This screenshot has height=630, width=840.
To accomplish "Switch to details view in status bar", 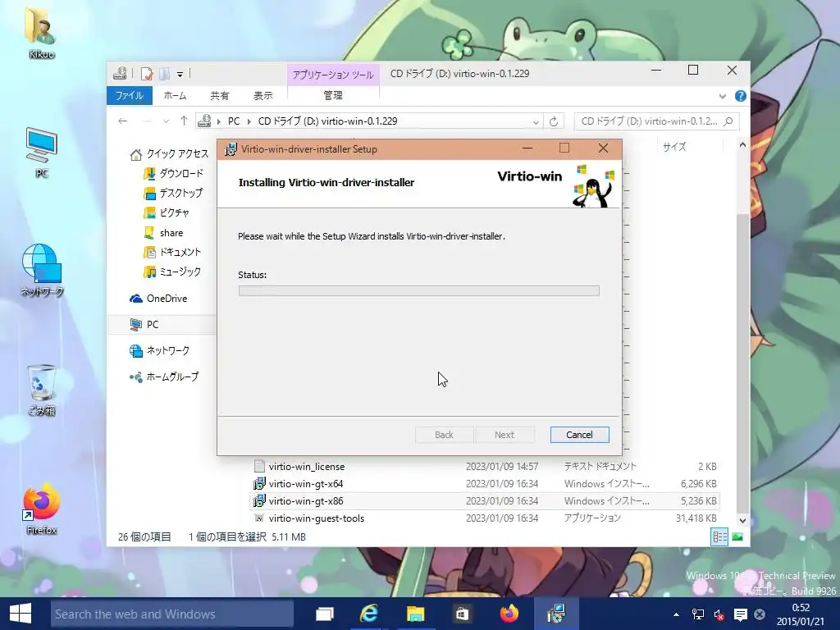I will coord(719,536).
